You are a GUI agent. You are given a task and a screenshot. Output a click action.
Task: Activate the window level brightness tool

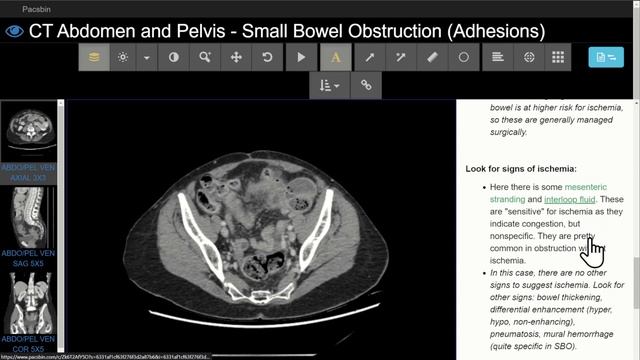tap(123, 57)
